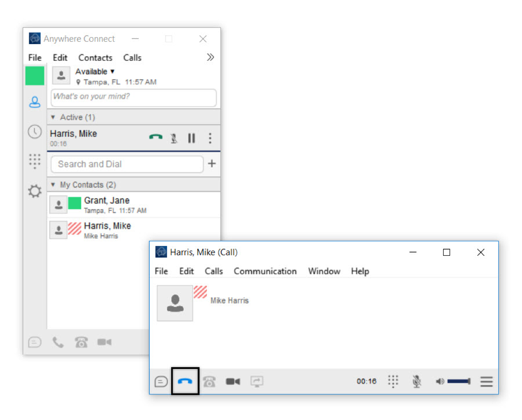Click the plus button to add a contact

212,163
